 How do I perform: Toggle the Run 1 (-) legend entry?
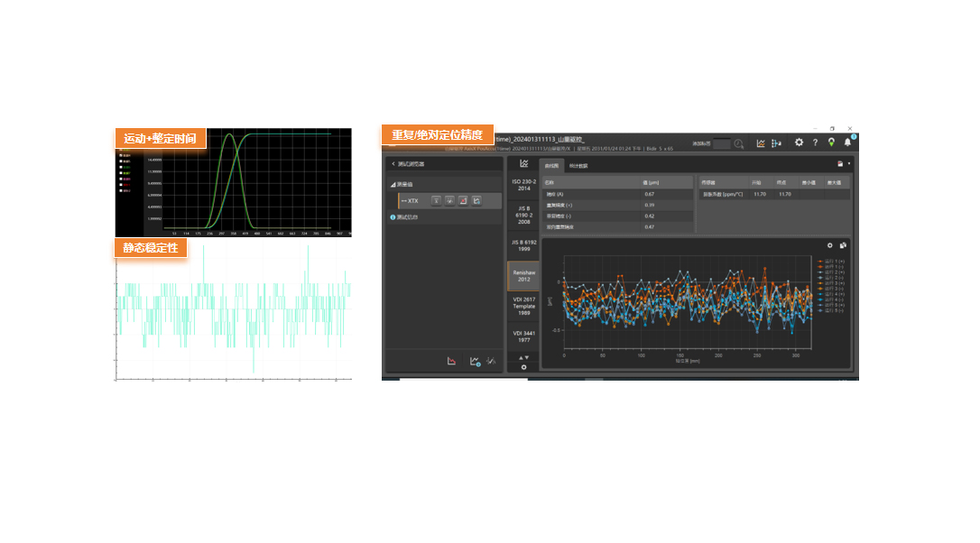tap(831, 267)
